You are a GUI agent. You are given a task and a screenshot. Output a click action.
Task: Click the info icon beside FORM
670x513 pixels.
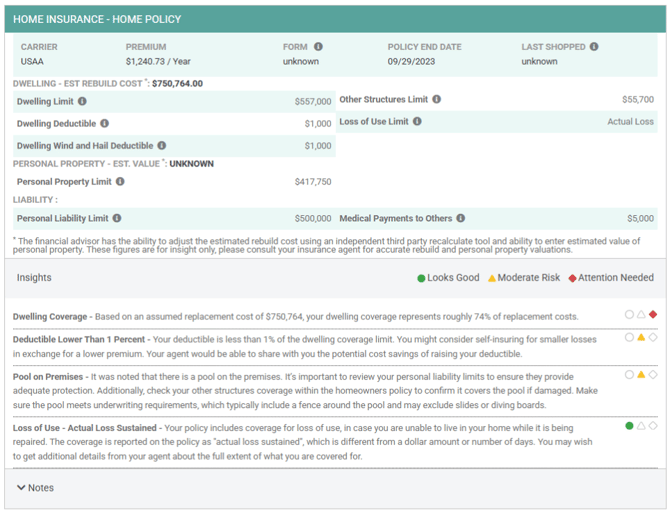click(x=318, y=47)
